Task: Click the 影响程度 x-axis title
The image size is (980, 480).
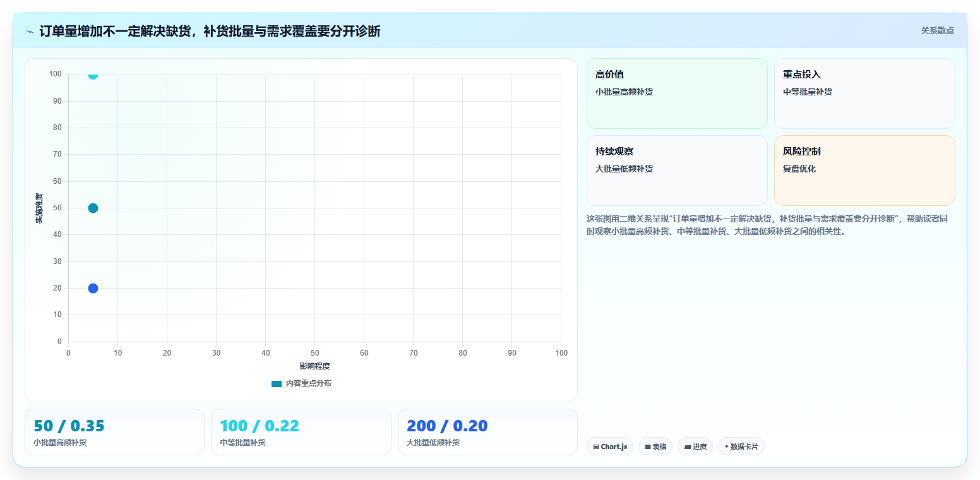Action: (x=315, y=366)
